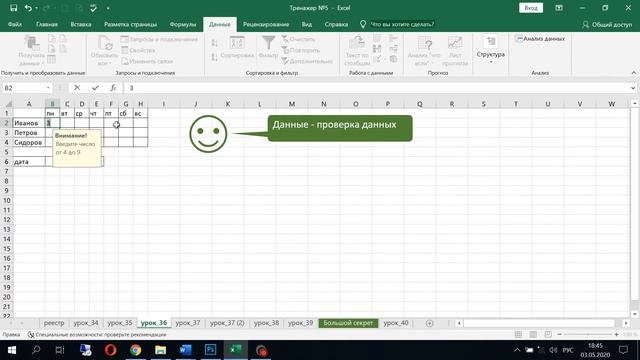
Task: Click cell A3 containing Петров
Action: click(x=29, y=133)
